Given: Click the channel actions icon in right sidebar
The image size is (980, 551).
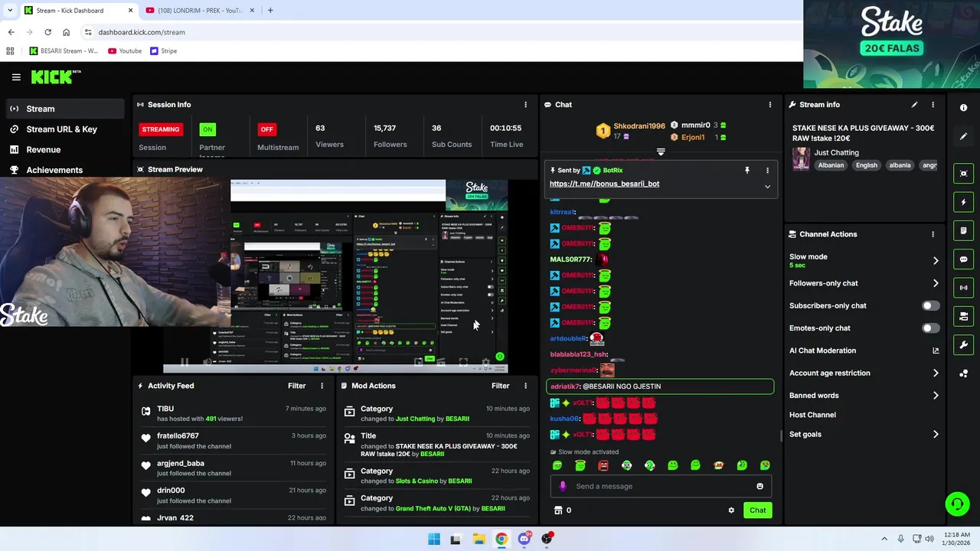Looking at the screenshot, I should (964, 316).
